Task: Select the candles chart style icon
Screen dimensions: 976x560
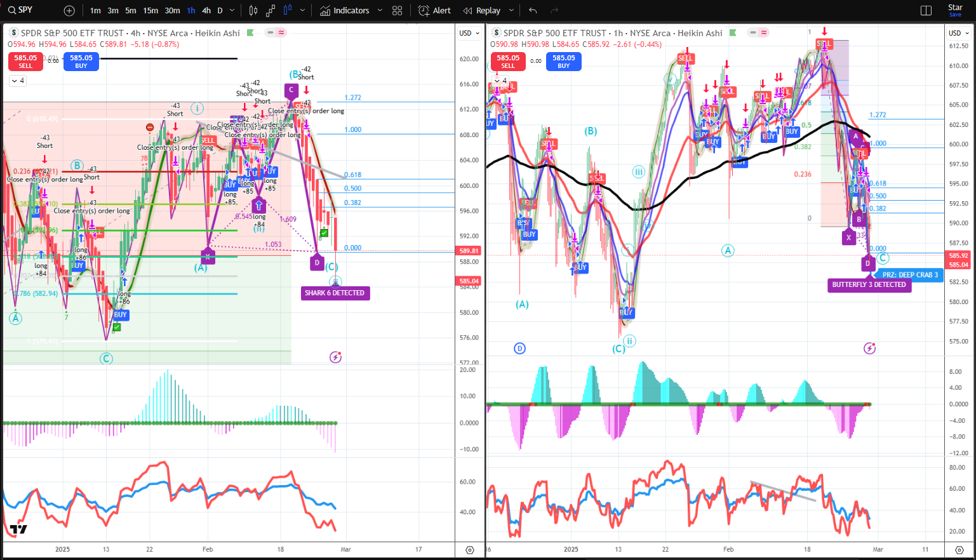Action: click(253, 11)
